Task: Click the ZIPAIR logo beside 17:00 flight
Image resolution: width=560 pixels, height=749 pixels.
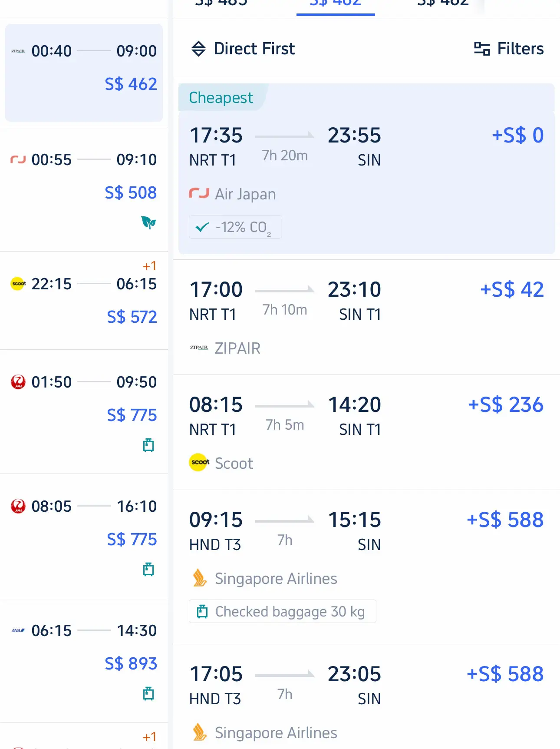Action: [199, 348]
